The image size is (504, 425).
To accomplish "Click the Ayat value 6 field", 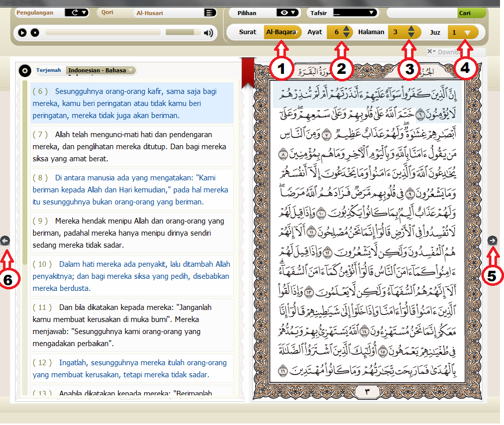I will [x=336, y=32].
